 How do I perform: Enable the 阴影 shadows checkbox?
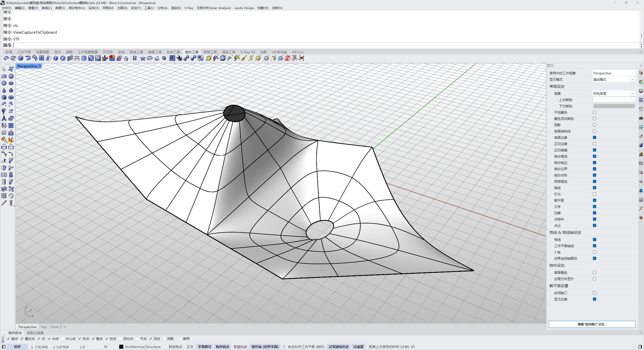click(594, 125)
